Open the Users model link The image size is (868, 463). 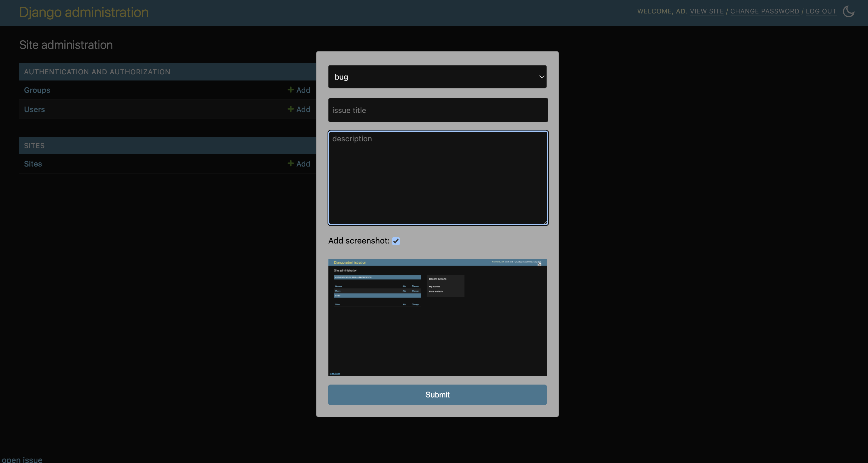coord(35,109)
